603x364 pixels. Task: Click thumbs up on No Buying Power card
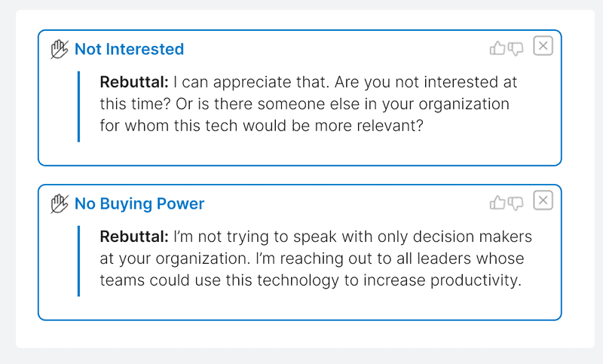(x=497, y=203)
